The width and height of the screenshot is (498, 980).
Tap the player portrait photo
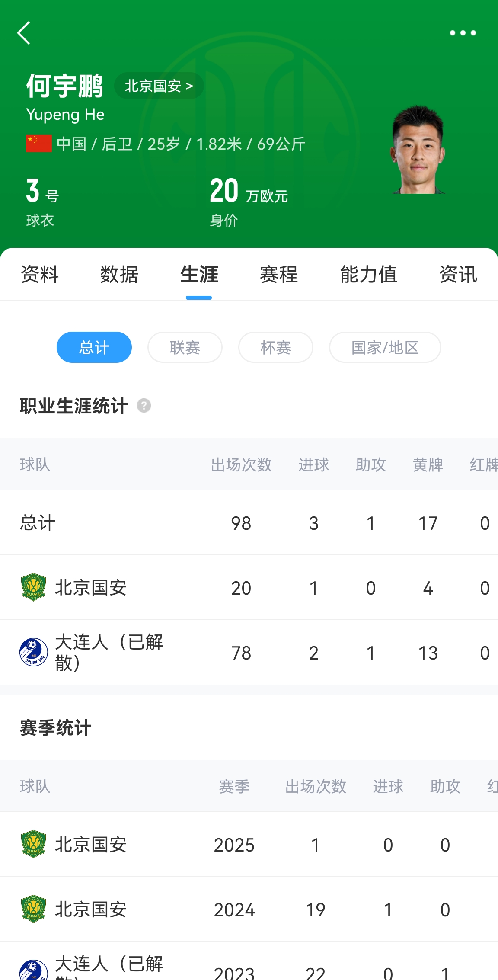point(418,150)
